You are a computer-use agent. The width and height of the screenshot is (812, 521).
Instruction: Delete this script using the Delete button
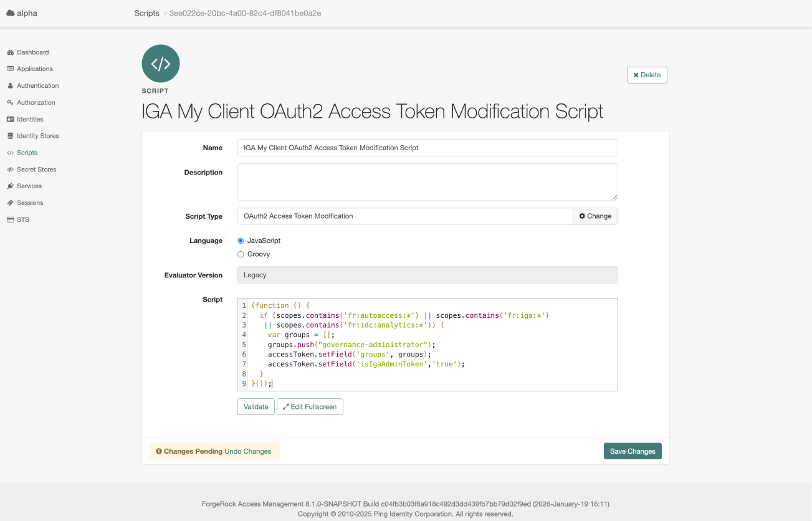[x=646, y=74]
